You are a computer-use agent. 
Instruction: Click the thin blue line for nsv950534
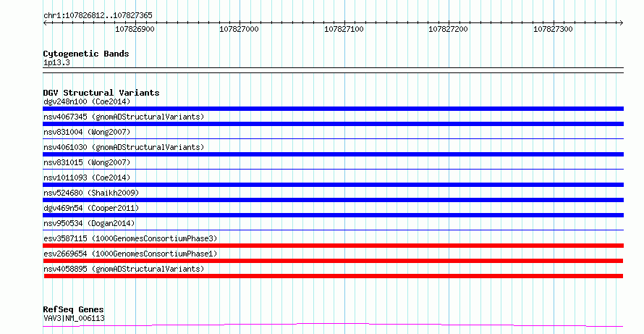(x=333, y=230)
